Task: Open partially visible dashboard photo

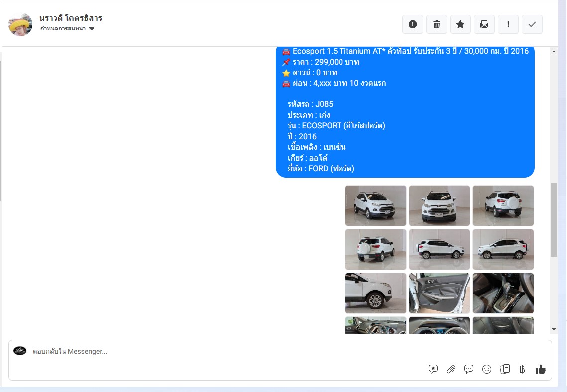Action: coord(376,325)
